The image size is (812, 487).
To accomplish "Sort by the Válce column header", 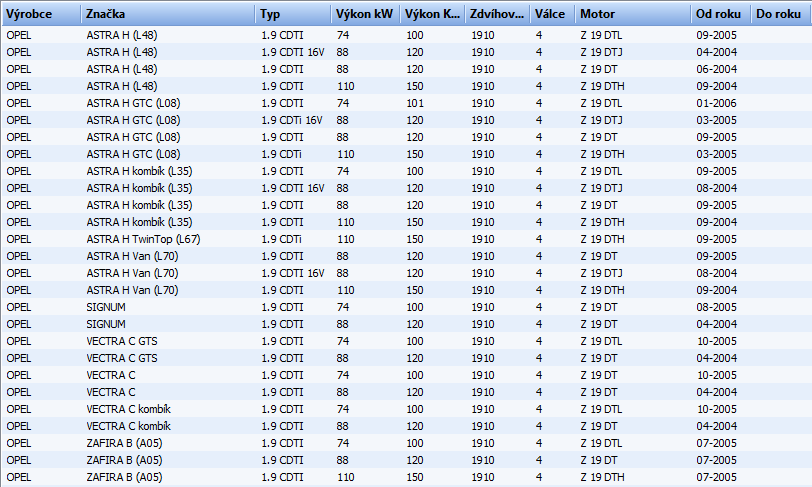I will click(x=553, y=14).
